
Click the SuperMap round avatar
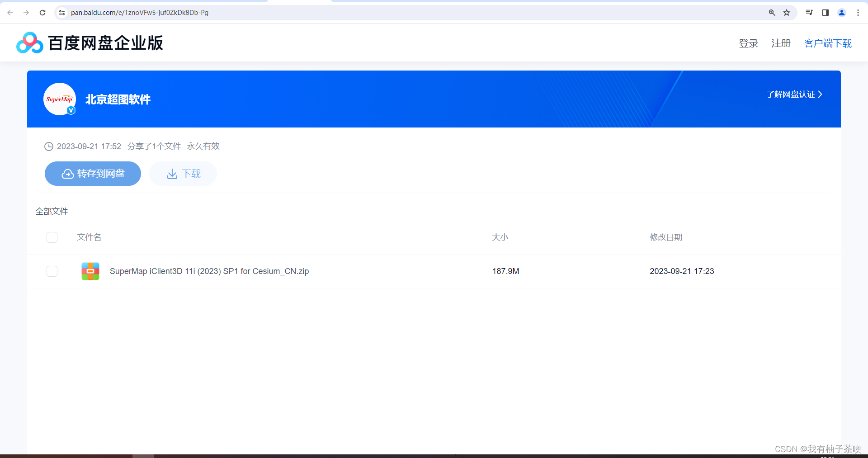[x=59, y=99]
